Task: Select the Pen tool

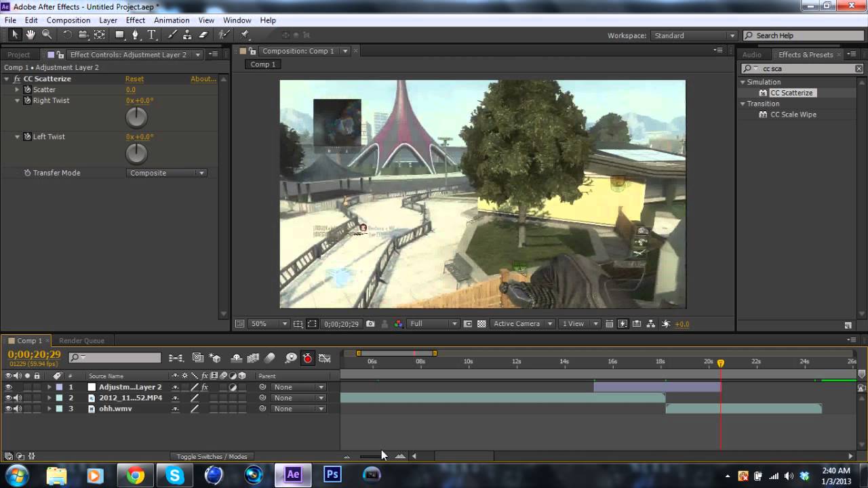Action: 136,35
